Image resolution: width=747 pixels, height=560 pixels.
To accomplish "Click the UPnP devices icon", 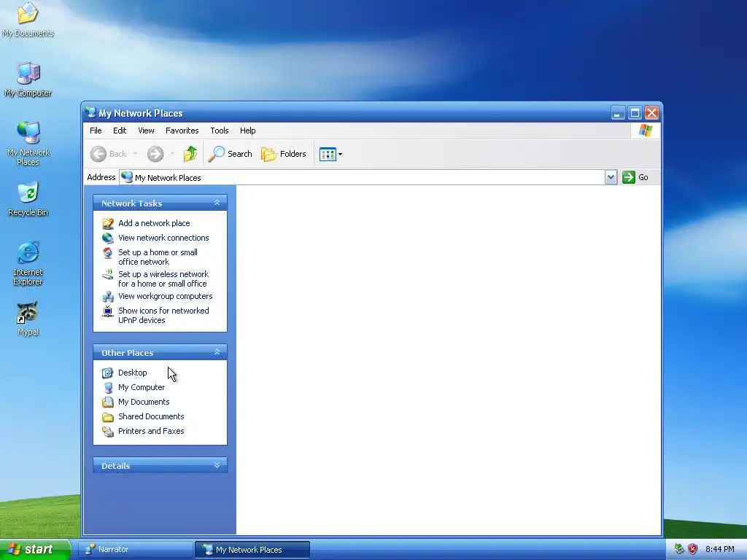I will 108,311.
